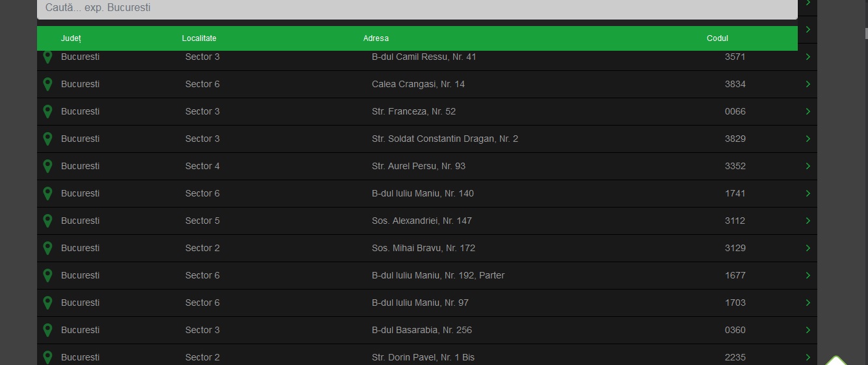Click code value 3352
The image size is (868, 365).
(735, 166)
